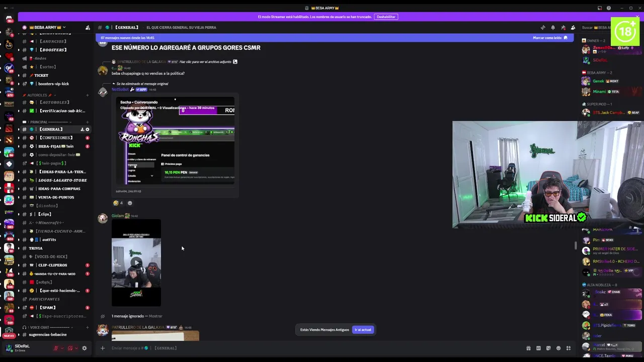644x362 pixels.
Task: Open member SiDeRaL in member list
Action: (611, 60)
